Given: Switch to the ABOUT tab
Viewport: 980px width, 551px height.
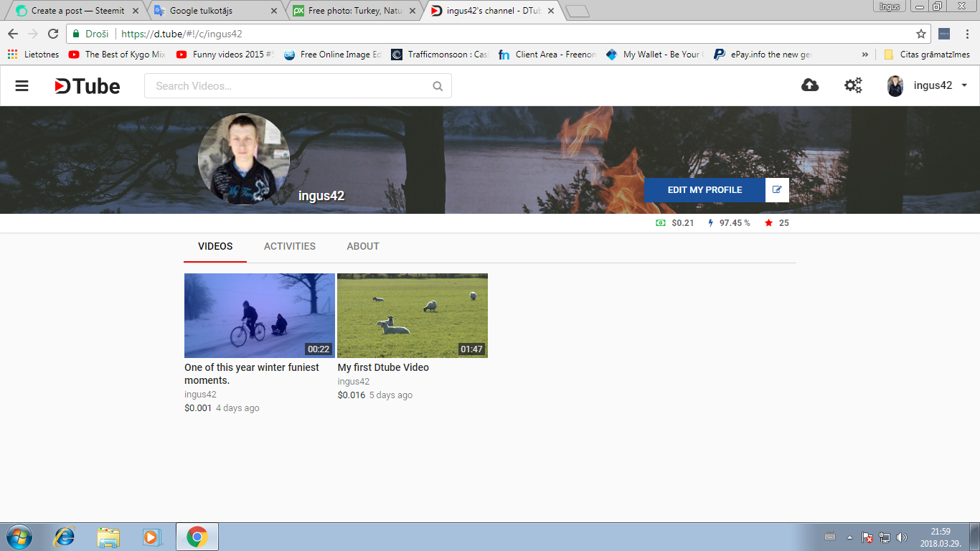Looking at the screenshot, I should [x=363, y=246].
